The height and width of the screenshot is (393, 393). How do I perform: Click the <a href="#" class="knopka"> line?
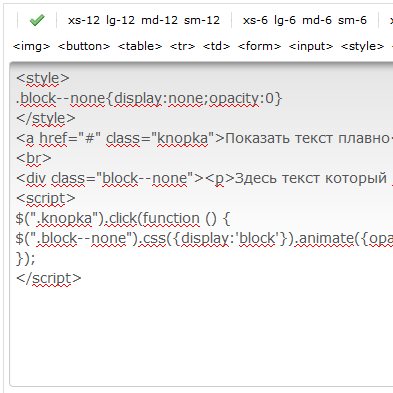204,138
